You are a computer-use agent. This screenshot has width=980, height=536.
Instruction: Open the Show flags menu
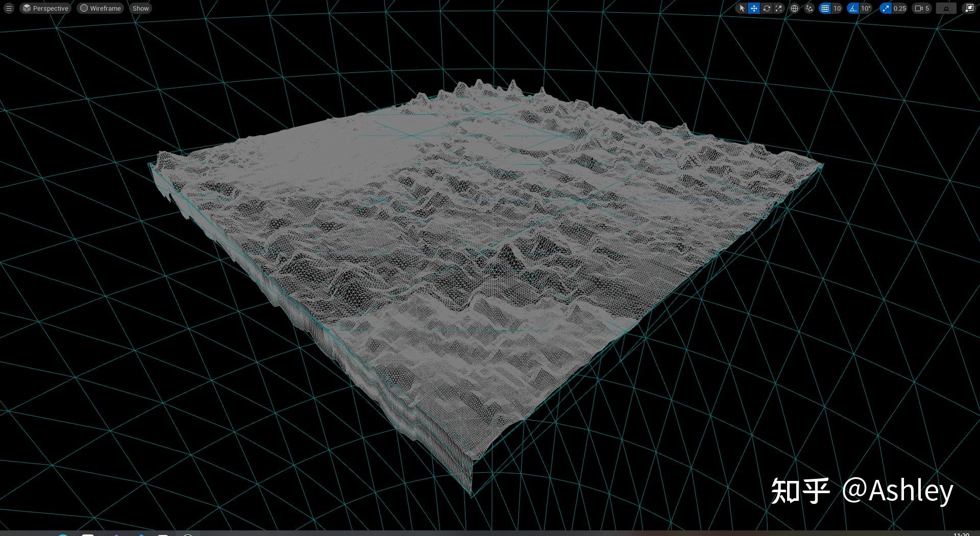tap(140, 8)
